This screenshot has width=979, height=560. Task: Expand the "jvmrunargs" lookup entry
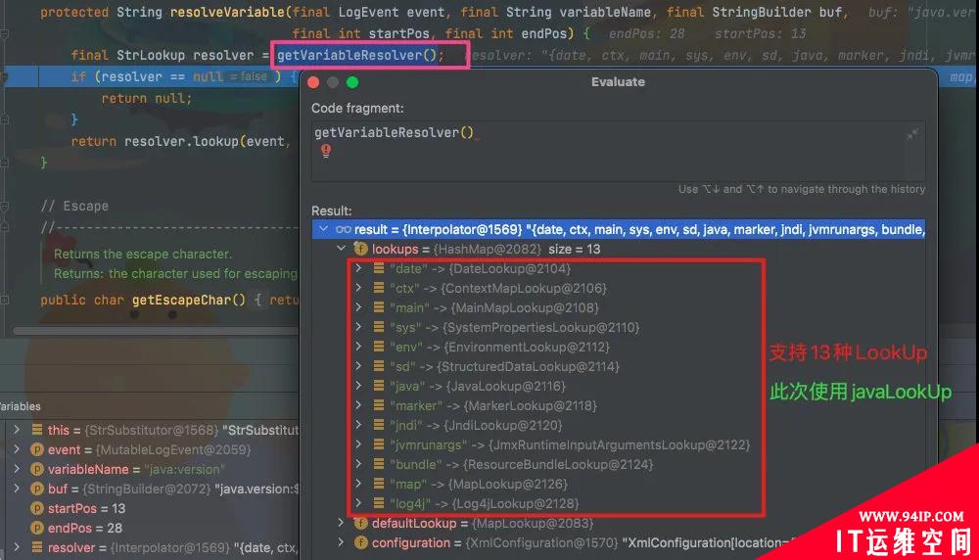tap(359, 444)
